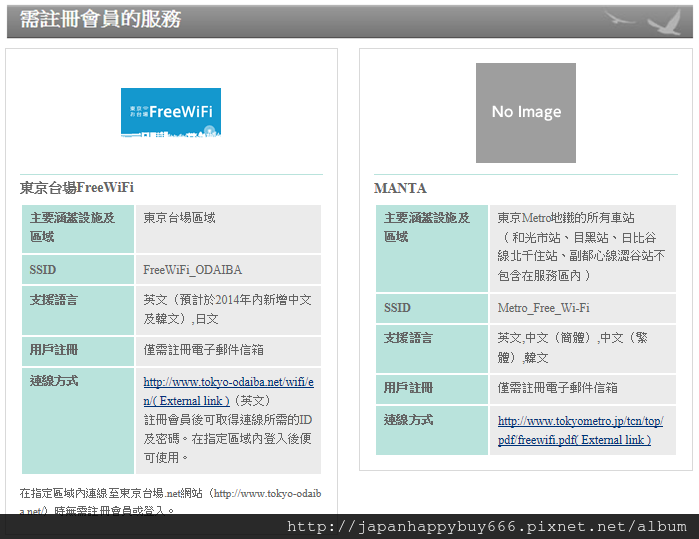Click the 在指定區域內連線至東京台場.net網站 footnote
Viewport: 699px width, 539px height.
pos(170,502)
